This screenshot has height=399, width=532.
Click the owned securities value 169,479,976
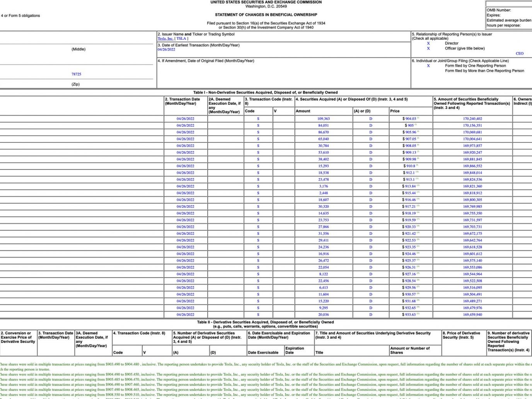click(472, 308)
